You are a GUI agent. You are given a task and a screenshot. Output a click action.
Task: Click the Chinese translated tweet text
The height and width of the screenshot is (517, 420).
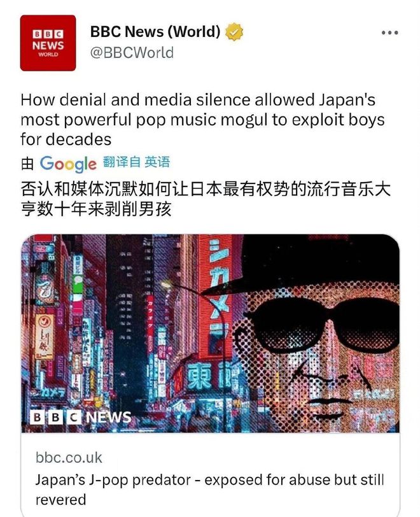coord(206,199)
